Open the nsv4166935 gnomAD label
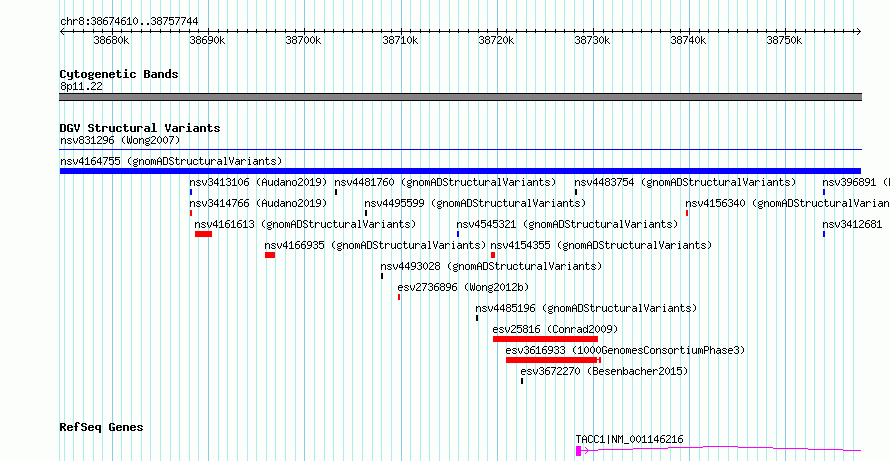The height and width of the screenshot is (461, 890). pyautogui.click(x=375, y=245)
